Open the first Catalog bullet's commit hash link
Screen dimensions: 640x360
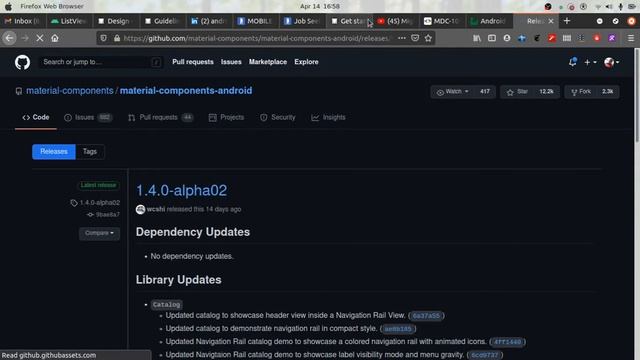click(426, 316)
